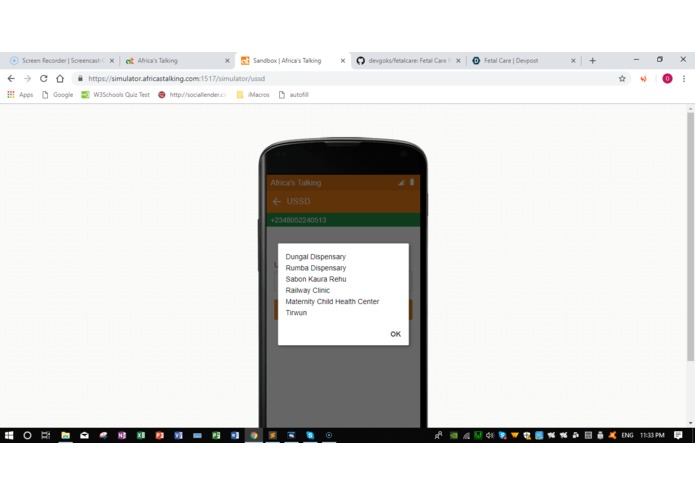Viewport: 695px width, 494px height.
Task: Open the Apps bookmark shortcut
Action: coord(20,94)
